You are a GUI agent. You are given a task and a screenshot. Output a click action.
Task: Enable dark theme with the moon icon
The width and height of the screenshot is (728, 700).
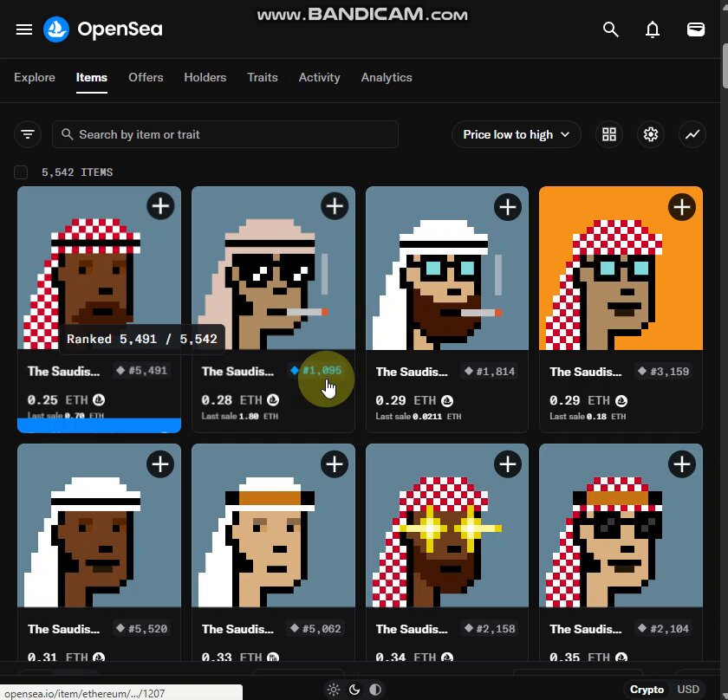[x=354, y=690]
